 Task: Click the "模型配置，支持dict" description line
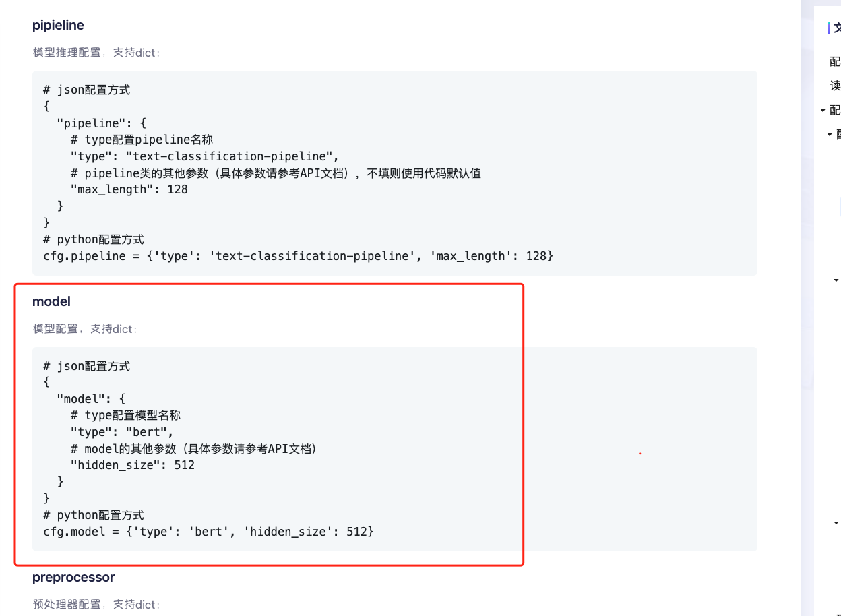click(x=85, y=329)
